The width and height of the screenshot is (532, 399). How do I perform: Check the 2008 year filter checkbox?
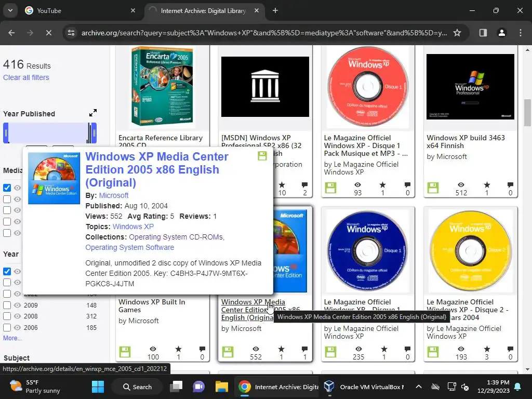pyautogui.click(x=7, y=316)
